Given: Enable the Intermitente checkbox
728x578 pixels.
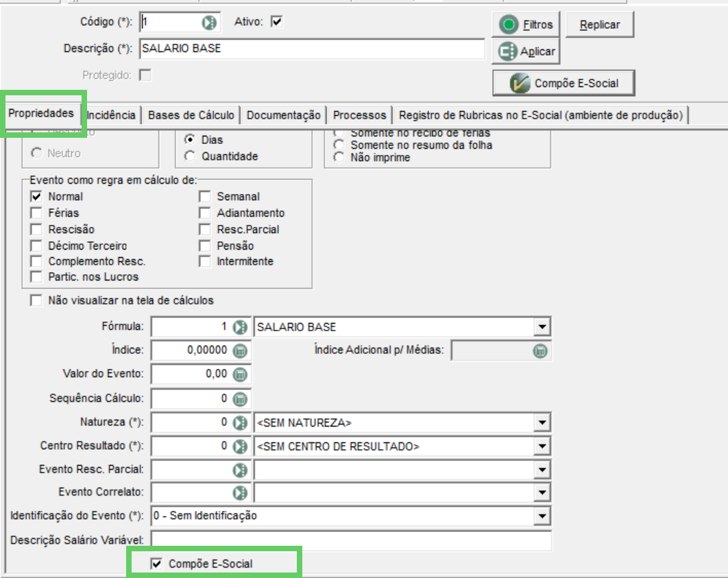Looking at the screenshot, I should (205, 261).
